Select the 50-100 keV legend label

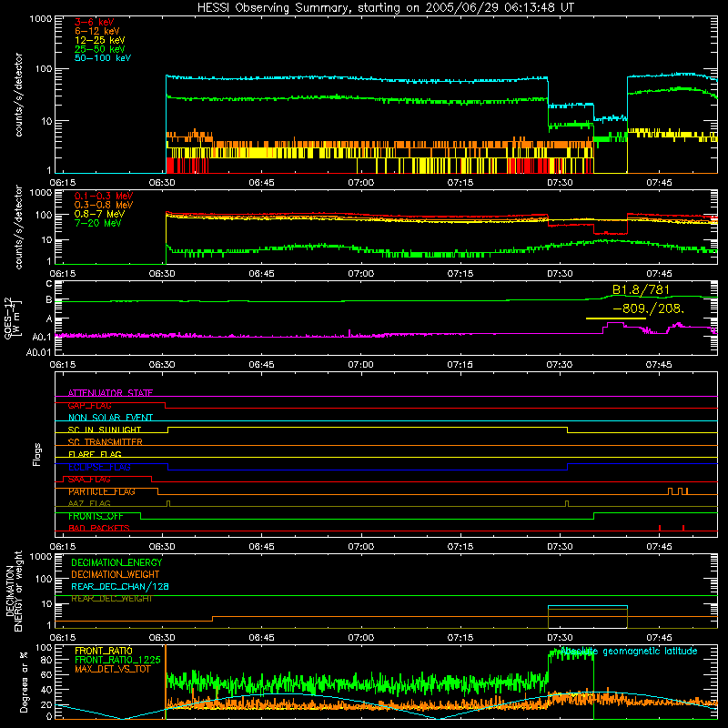pyautogui.click(x=103, y=58)
